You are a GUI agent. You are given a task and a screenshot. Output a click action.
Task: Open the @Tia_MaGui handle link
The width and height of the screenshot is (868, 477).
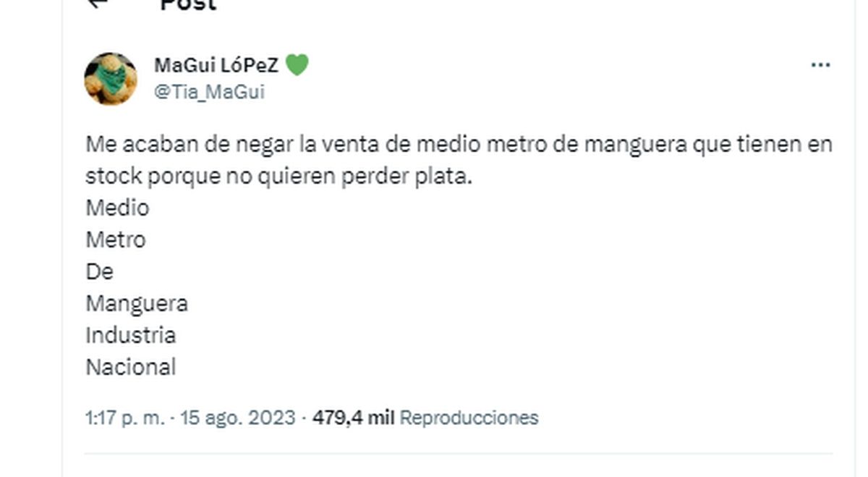click(209, 92)
